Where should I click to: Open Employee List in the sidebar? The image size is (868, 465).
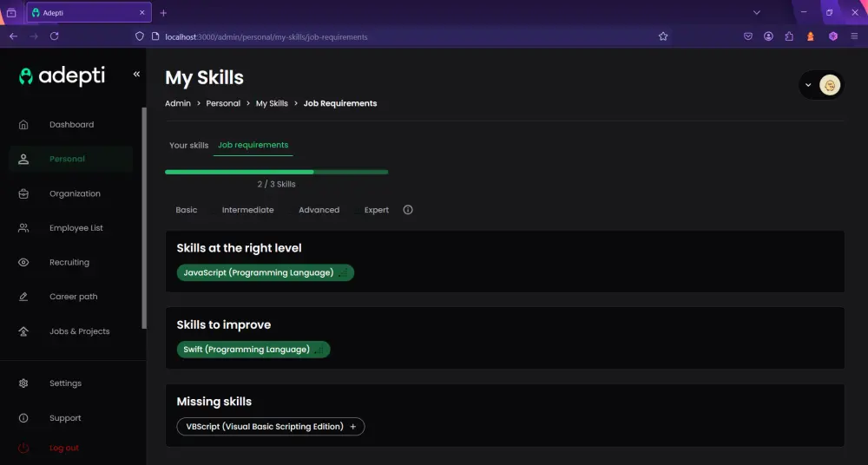point(71,228)
